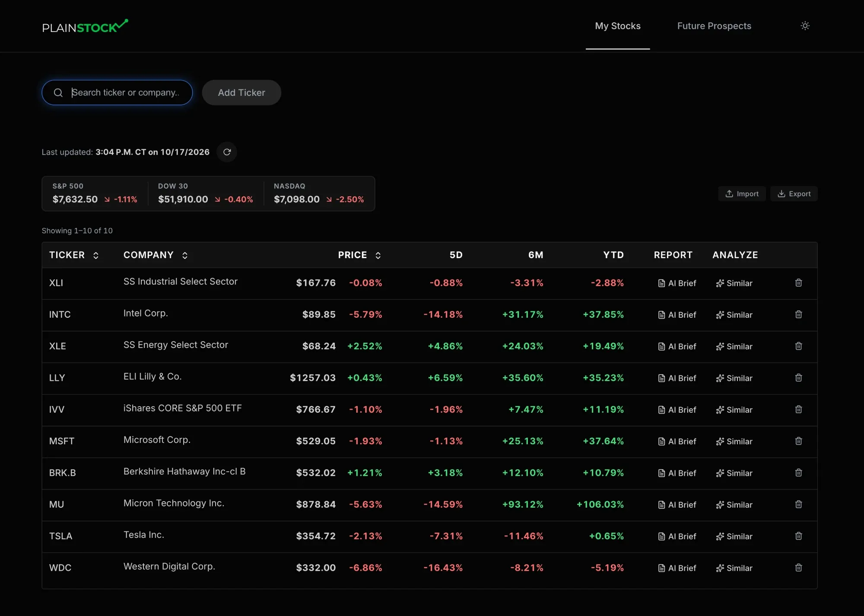Screen dimensions: 864x616
Task: Click the 5D column header
Action: pyautogui.click(x=456, y=255)
